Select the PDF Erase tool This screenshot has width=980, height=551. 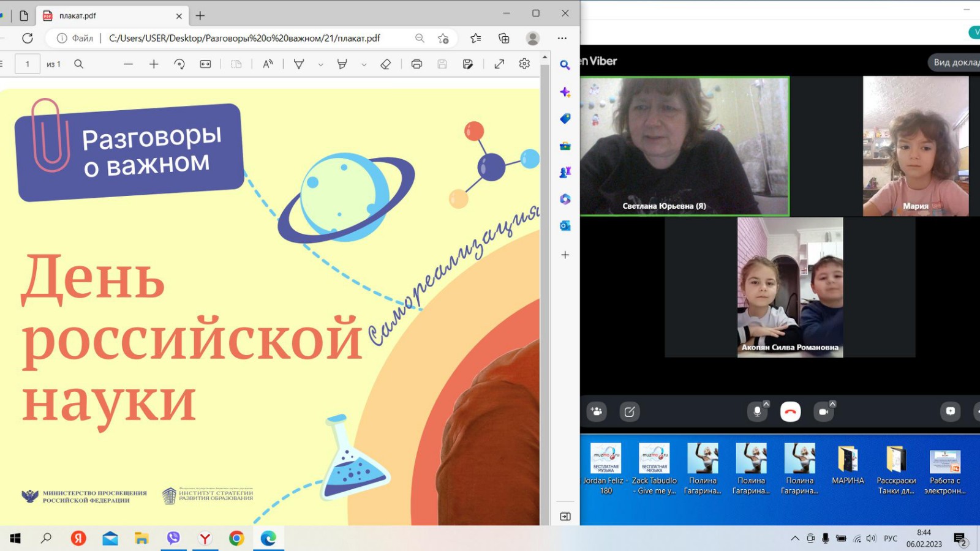pos(385,64)
